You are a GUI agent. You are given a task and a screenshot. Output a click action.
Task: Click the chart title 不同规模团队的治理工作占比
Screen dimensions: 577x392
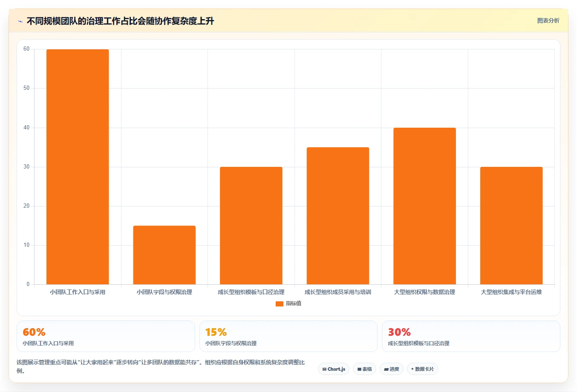point(120,21)
